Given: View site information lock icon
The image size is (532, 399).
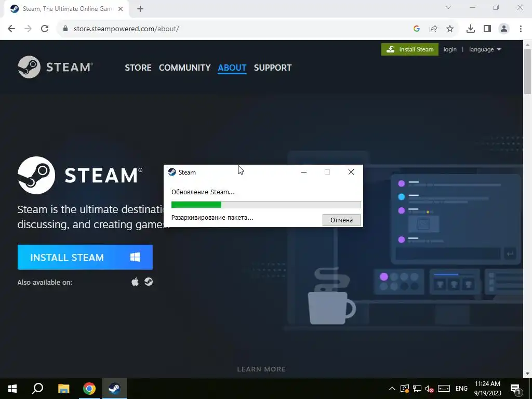Looking at the screenshot, I should click(65, 29).
